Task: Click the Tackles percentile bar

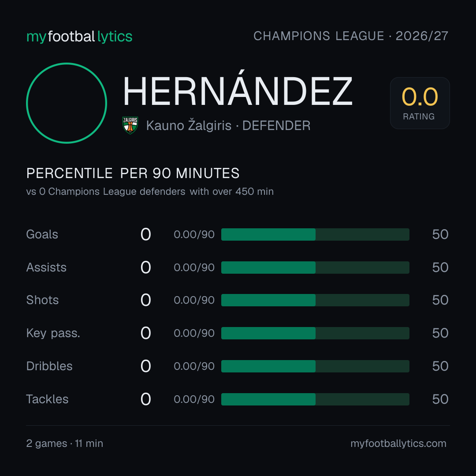Action: click(315, 399)
